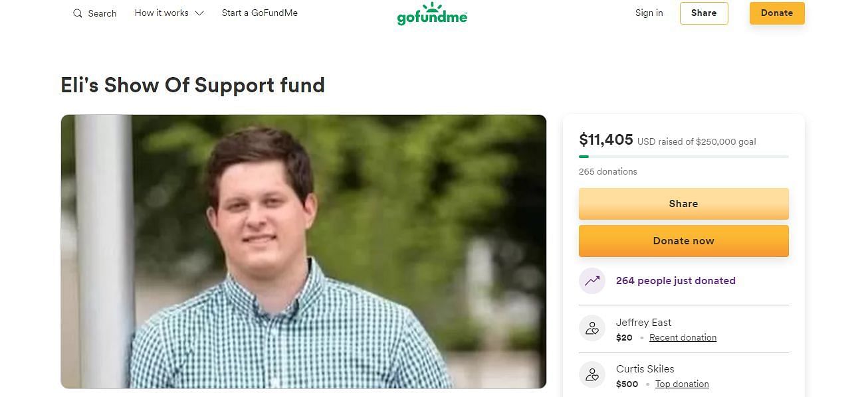Image resolution: width=868 pixels, height=397 pixels.
Task: Open Start a GoFundMe link
Action: point(260,13)
